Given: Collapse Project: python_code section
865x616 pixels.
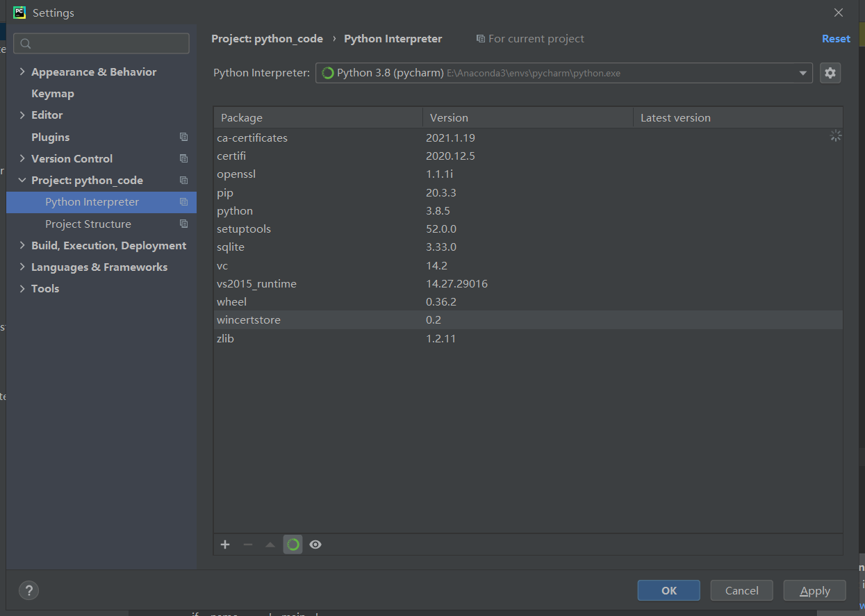Looking at the screenshot, I should tap(22, 180).
